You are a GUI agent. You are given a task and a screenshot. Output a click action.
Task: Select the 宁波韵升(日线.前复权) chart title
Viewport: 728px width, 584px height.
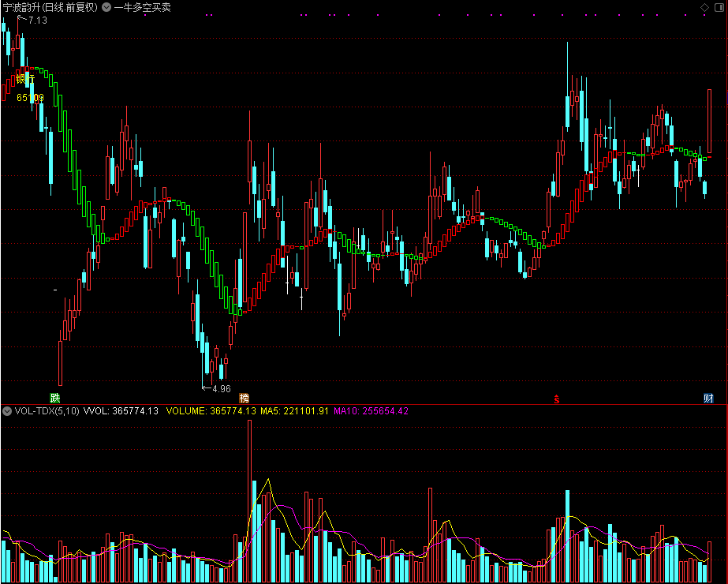pos(50,7)
